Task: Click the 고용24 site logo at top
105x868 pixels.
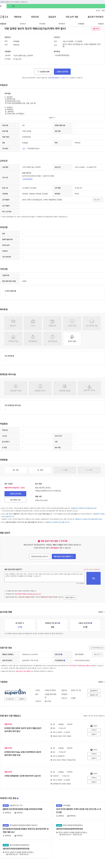Action: [4, 17]
